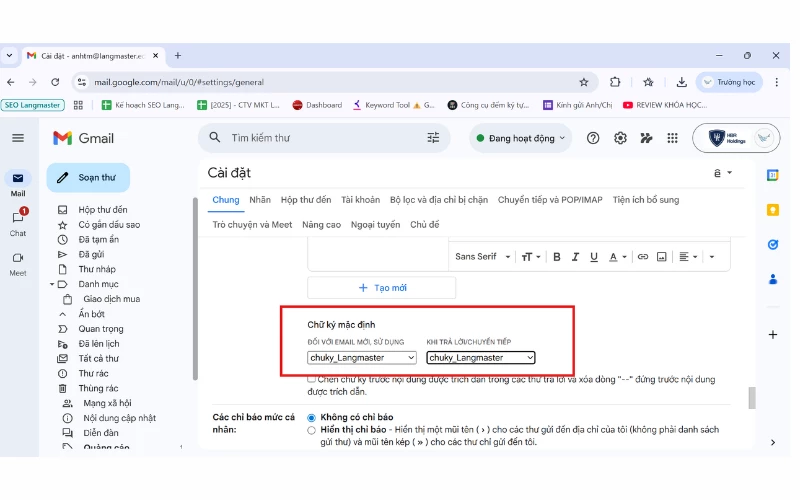Image resolution: width=800 pixels, height=500 pixels.
Task: Open the Google apps grid
Action: 673,138
